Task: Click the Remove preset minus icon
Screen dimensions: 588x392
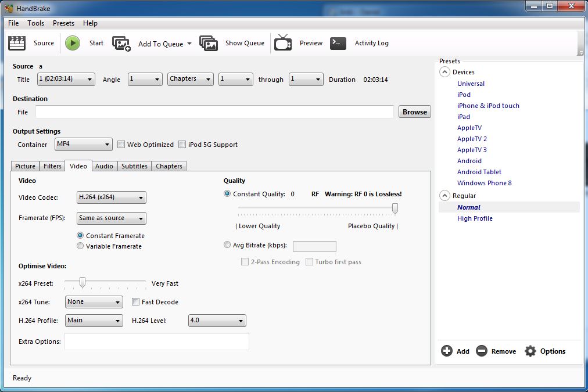Action: [481, 351]
